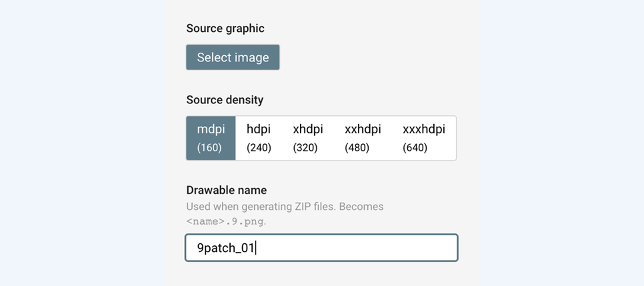Click the (240) value under hdpi

(259, 148)
